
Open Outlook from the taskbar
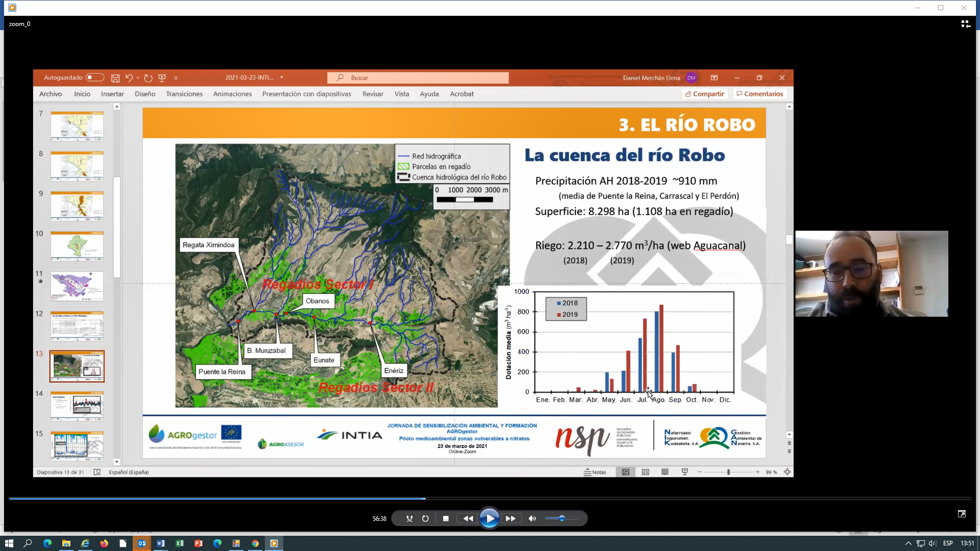pyautogui.click(x=142, y=543)
